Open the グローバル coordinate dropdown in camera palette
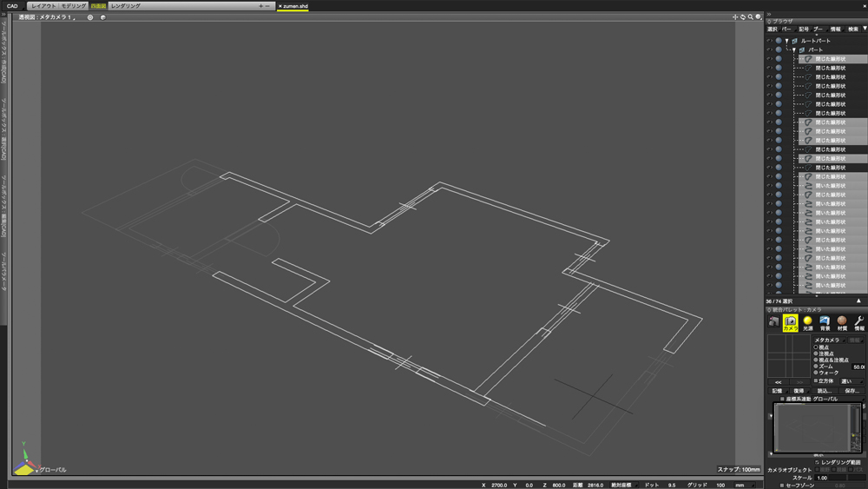The image size is (868, 489). tap(838, 399)
